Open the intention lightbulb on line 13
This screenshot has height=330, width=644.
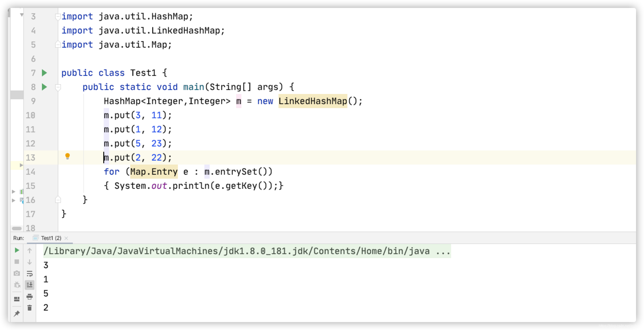pos(68,156)
